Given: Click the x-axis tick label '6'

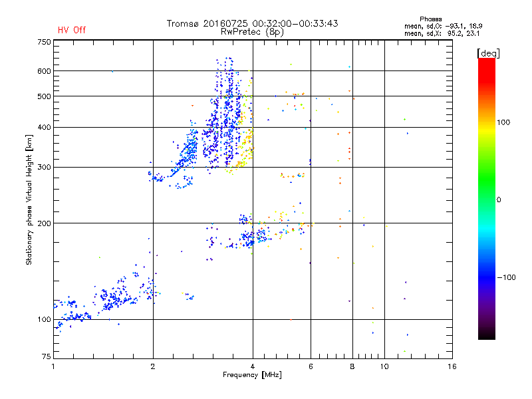Looking at the screenshot, I should pos(311,366).
